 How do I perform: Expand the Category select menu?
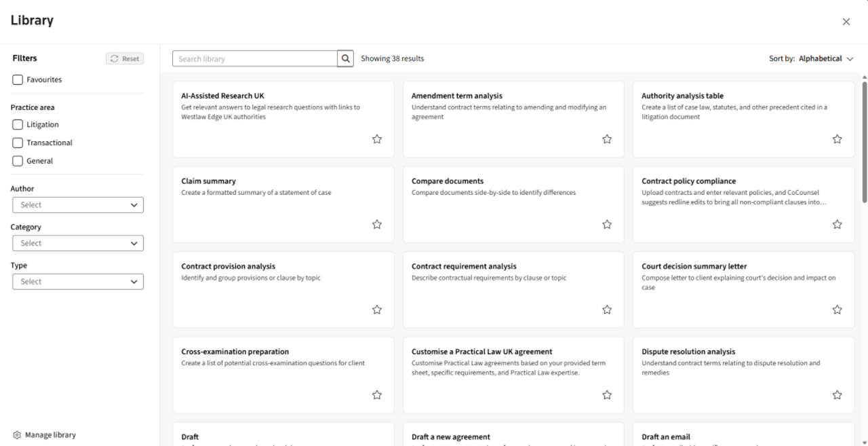click(78, 243)
